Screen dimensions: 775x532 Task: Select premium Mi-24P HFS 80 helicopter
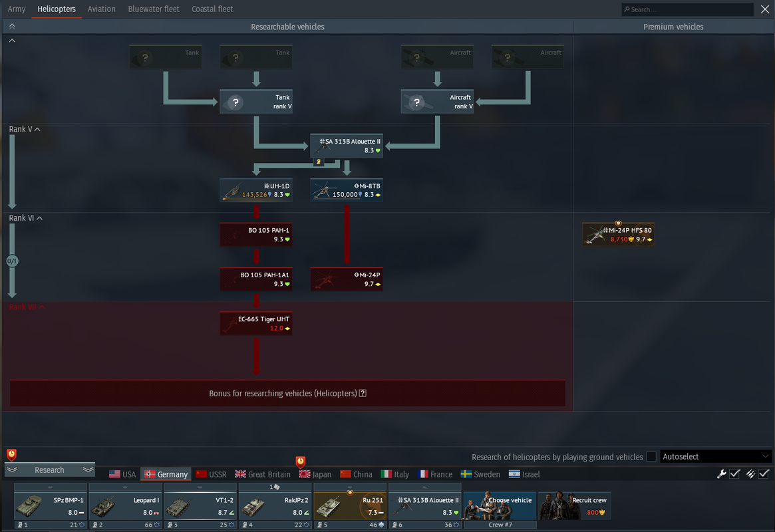pyautogui.click(x=618, y=235)
